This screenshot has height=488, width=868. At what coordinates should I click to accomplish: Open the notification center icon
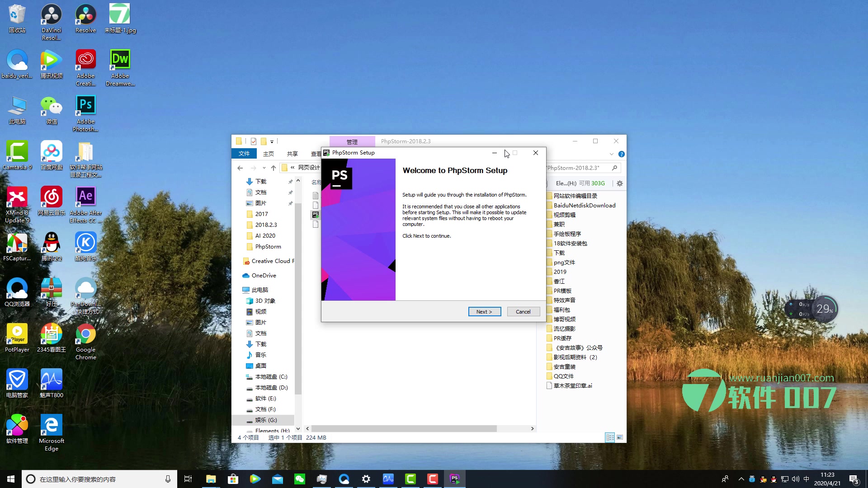854,479
